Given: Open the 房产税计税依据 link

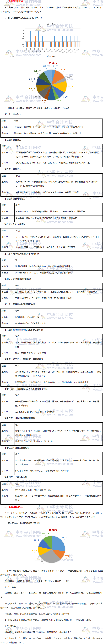Looking at the screenshot, I should point(65,382).
